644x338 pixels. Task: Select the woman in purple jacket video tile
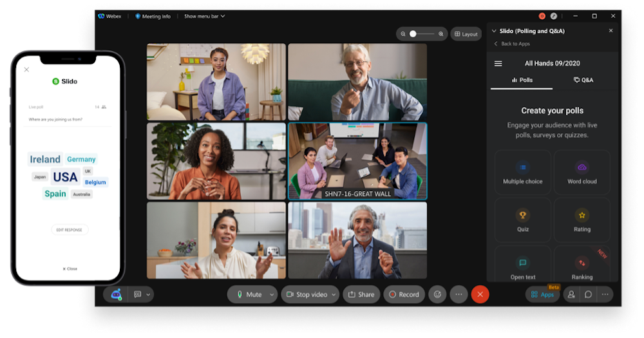(216, 82)
